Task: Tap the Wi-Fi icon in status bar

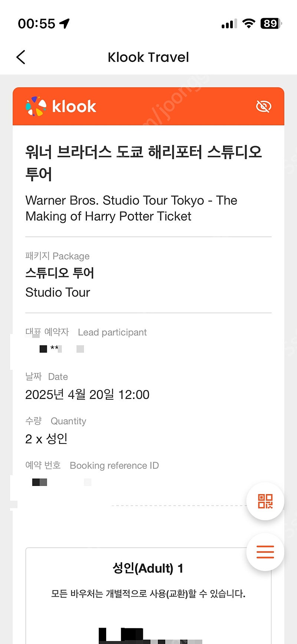Action: [248, 23]
